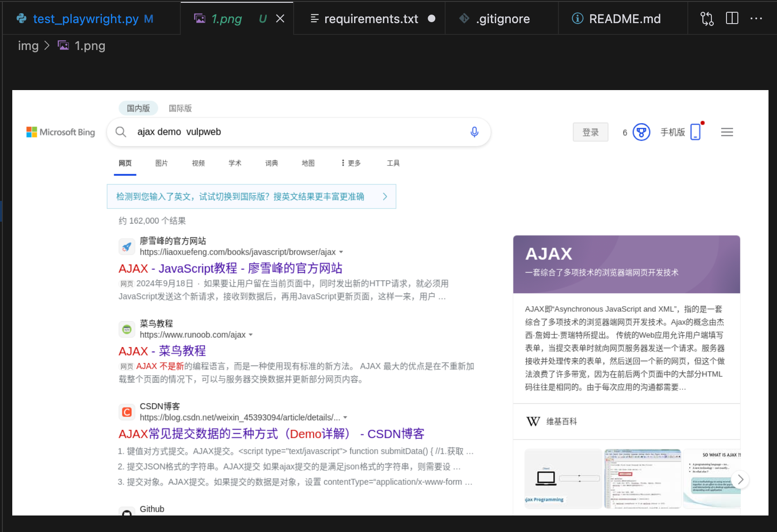
Task: Click the 约 162,000 个结果 count text
Action: (152, 221)
